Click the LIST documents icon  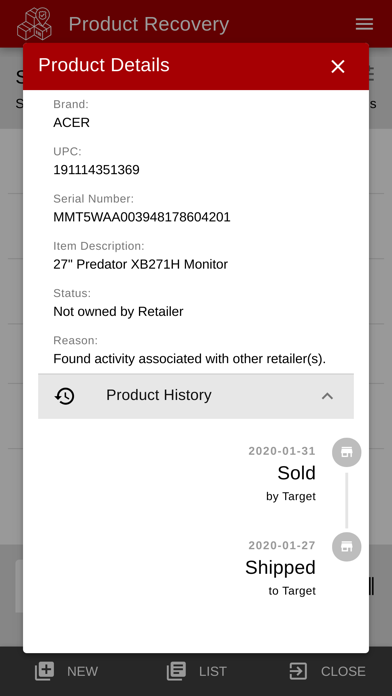point(176,671)
